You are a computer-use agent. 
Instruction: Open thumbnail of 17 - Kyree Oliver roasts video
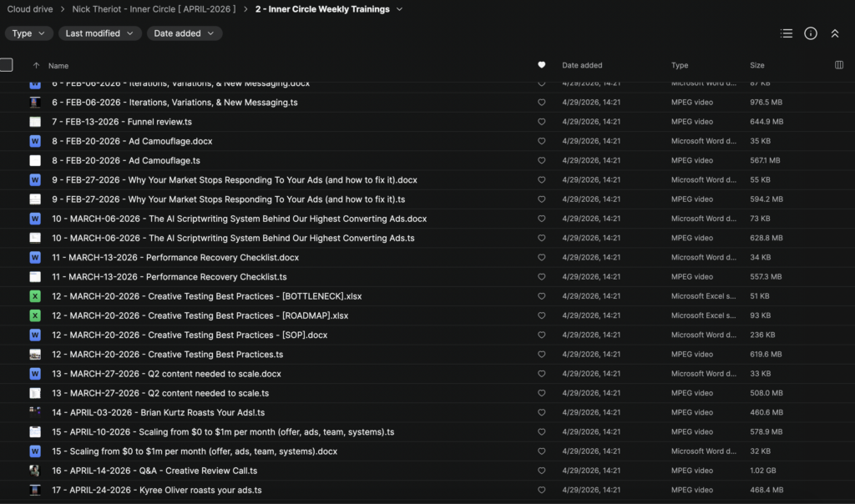pyautogui.click(x=35, y=490)
